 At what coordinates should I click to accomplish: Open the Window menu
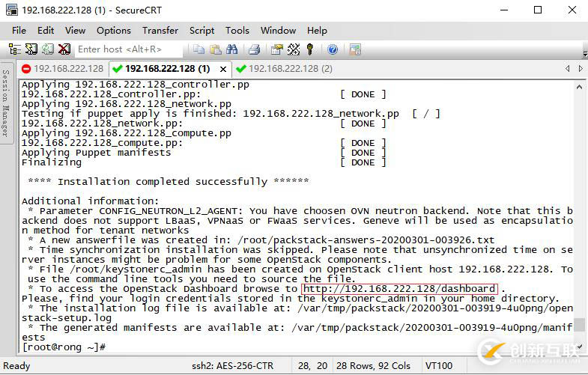point(278,31)
